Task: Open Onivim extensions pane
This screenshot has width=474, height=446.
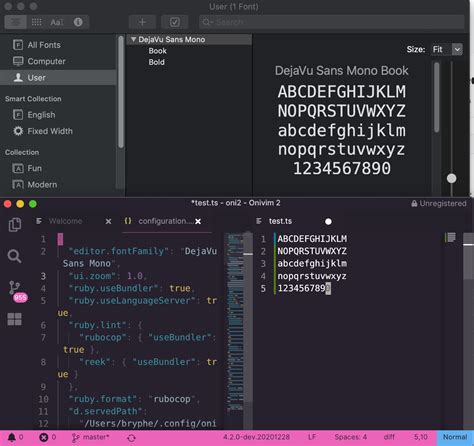Action: click(15, 319)
